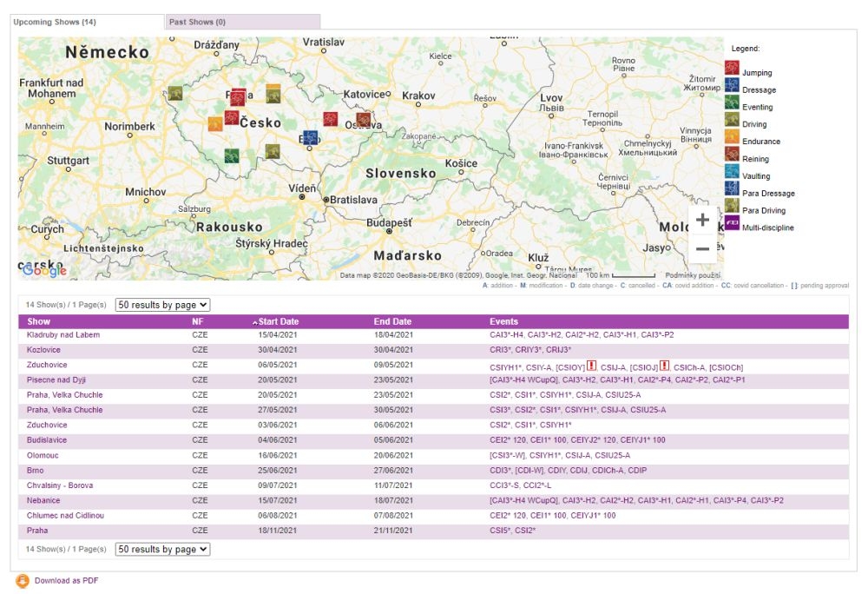The height and width of the screenshot is (594, 868).
Task: Click the warning icon after [CSIOY]
Action: (591, 366)
